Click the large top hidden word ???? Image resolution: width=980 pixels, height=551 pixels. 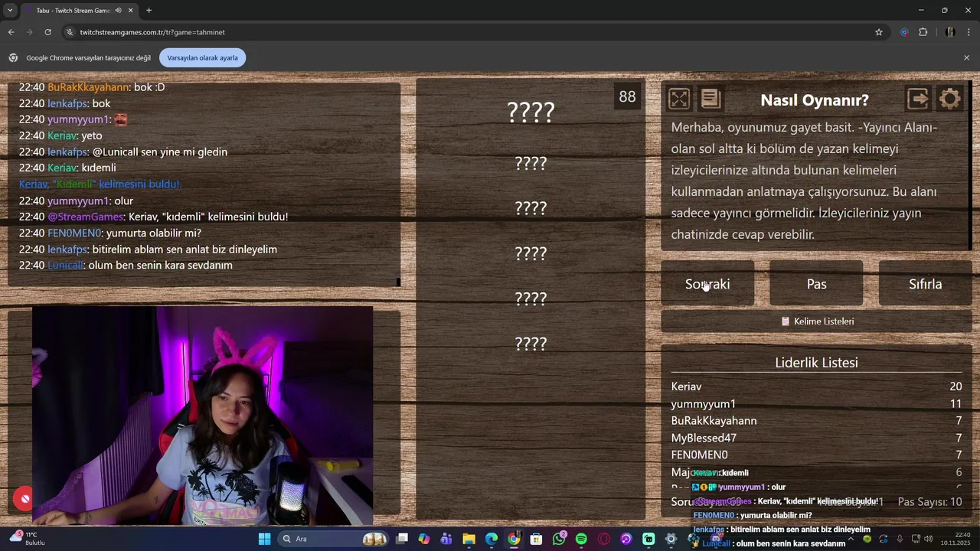531,112
